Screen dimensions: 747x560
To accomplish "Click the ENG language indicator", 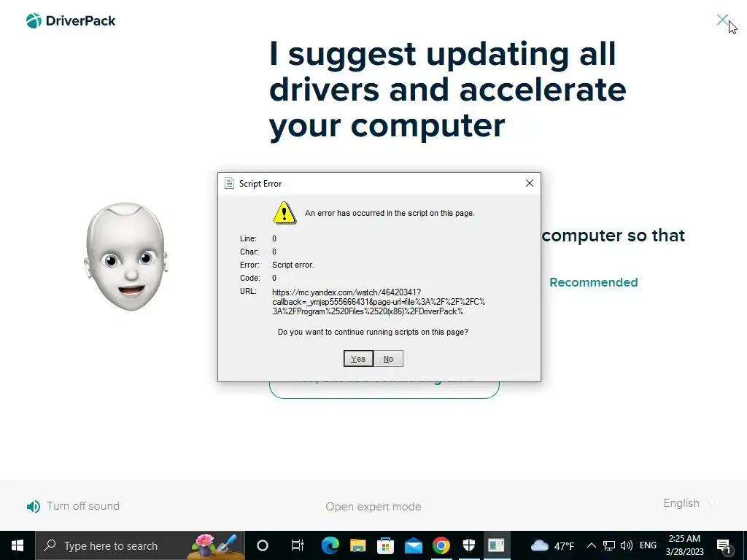I will (x=648, y=545).
